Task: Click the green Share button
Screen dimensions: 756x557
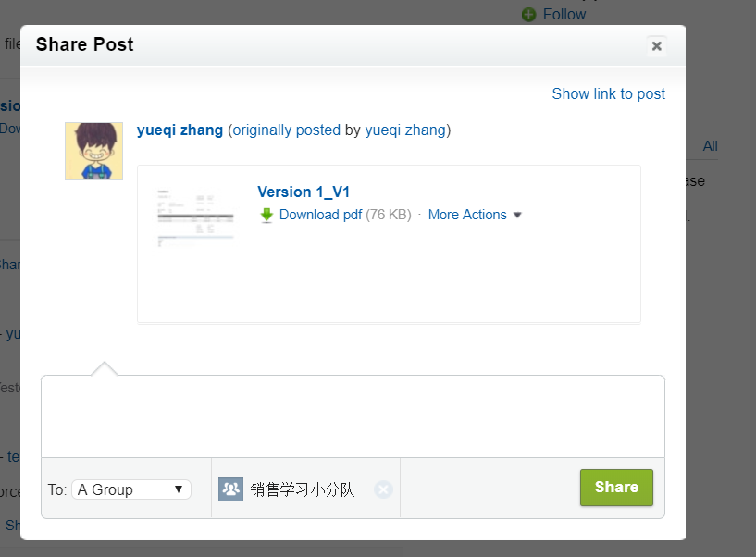Action: click(x=616, y=488)
